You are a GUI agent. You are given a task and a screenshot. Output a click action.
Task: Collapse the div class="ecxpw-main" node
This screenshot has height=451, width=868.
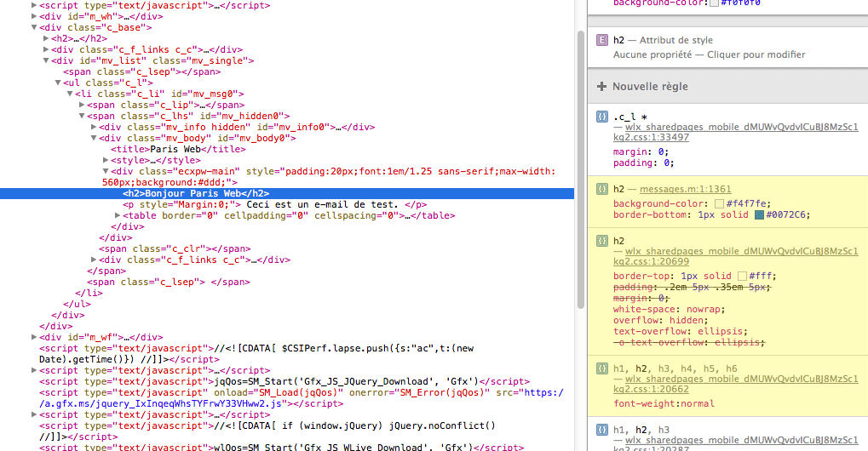[106, 171]
